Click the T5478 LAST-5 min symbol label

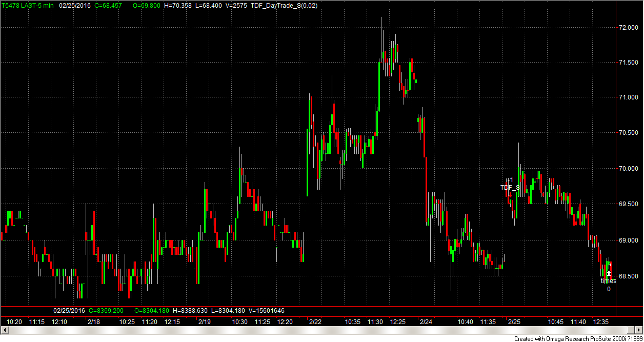coord(27,5)
